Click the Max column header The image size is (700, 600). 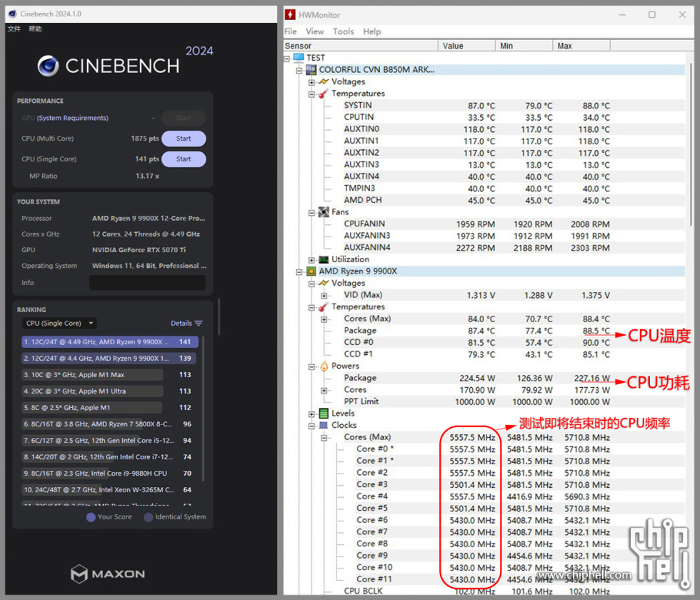(582, 46)
